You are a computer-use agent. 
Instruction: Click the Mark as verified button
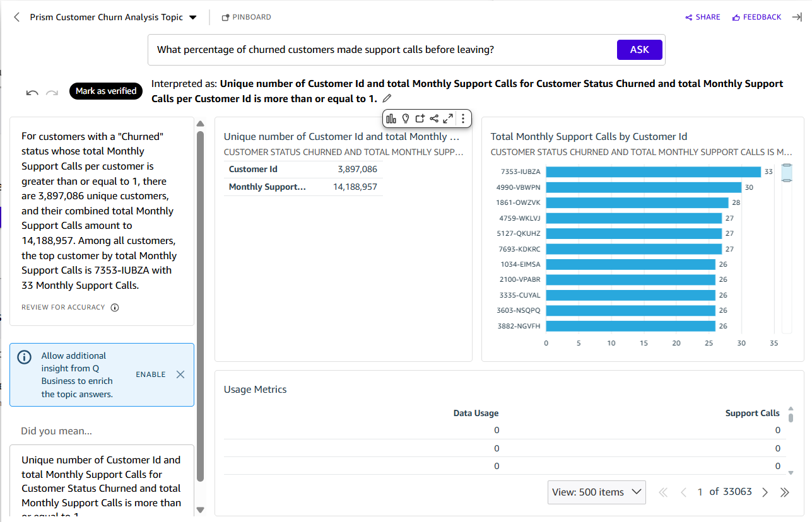[x=106, y=91]
